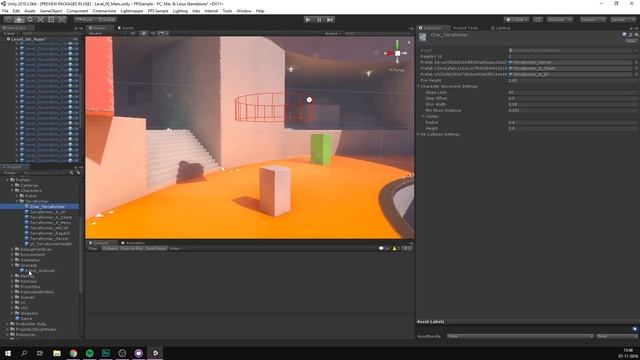
Task: Click the Eye Height value field
Action: [x=573, y=80]
